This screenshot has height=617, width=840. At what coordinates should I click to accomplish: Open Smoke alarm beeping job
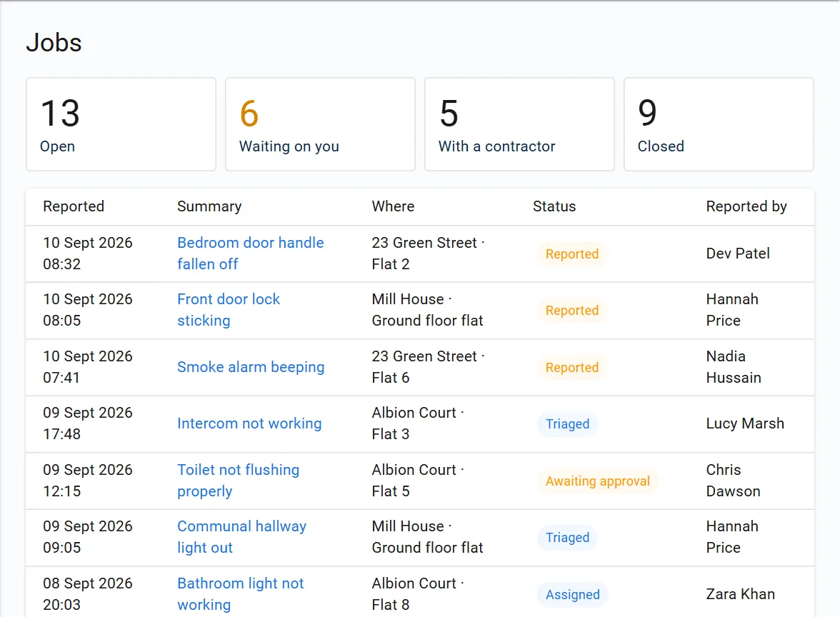[x=251, y=367]
